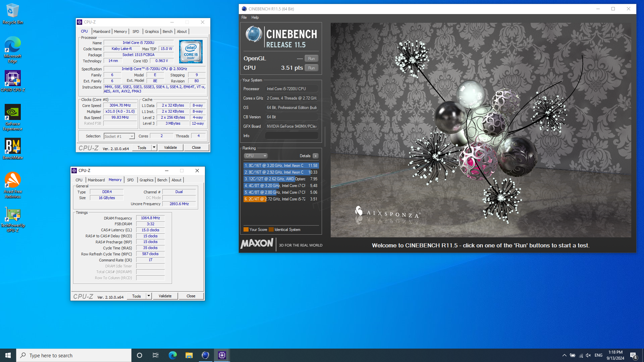Select ranking row 3 AMD Opteron 7.95
Screen dimensions: 644x362
point(281,179)
